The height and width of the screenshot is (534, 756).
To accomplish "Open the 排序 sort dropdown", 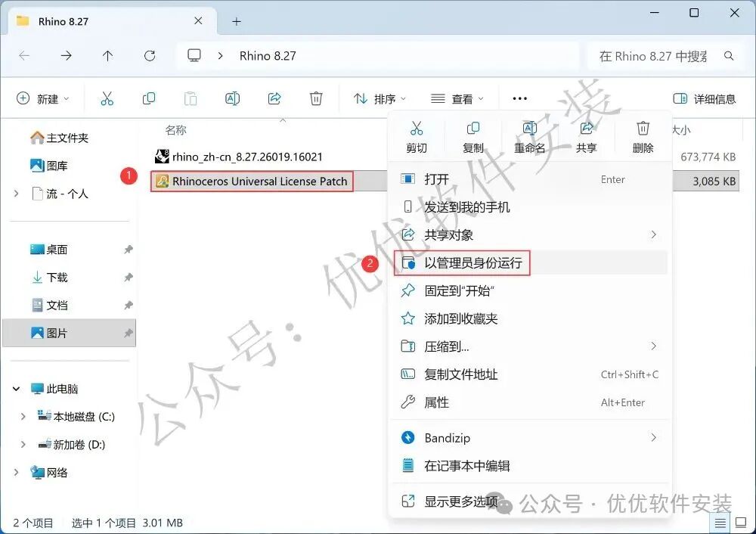I will click(380, 99).
